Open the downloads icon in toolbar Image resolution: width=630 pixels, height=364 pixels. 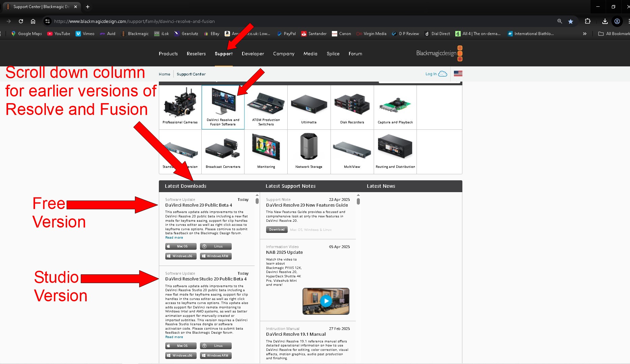click(605, 21)
